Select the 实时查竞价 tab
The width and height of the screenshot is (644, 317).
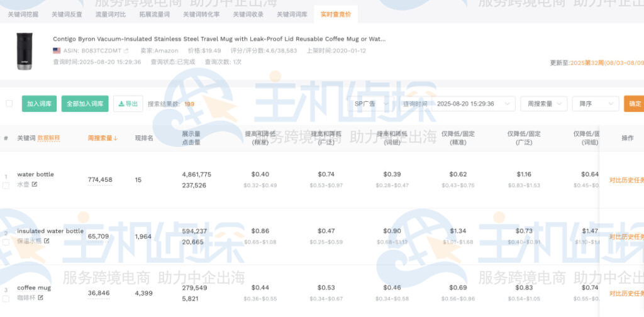pos(336,14)
